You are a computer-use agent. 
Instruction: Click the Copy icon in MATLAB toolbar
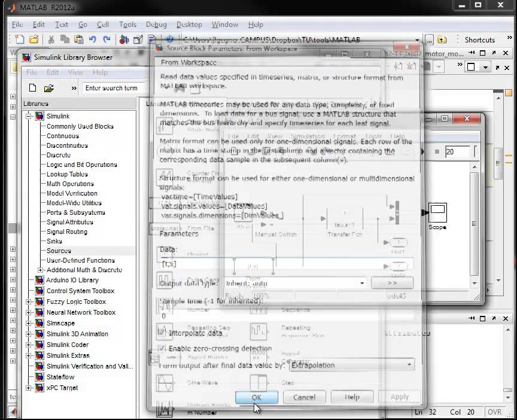coord(65,40)
